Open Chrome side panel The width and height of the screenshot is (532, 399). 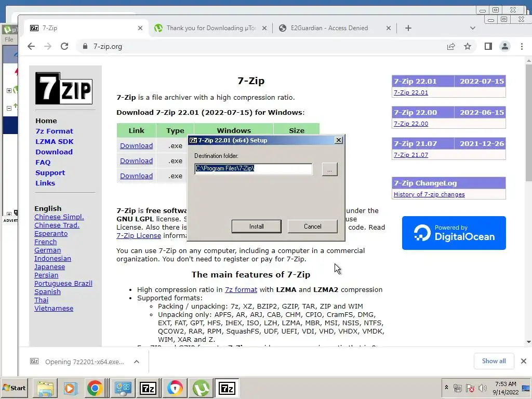(x=488, y=46)
